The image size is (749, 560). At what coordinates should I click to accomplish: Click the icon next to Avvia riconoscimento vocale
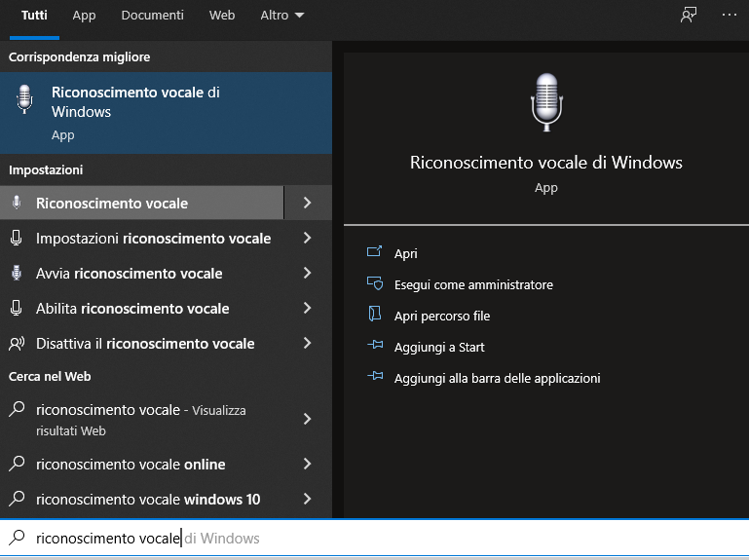pos(17,273)
